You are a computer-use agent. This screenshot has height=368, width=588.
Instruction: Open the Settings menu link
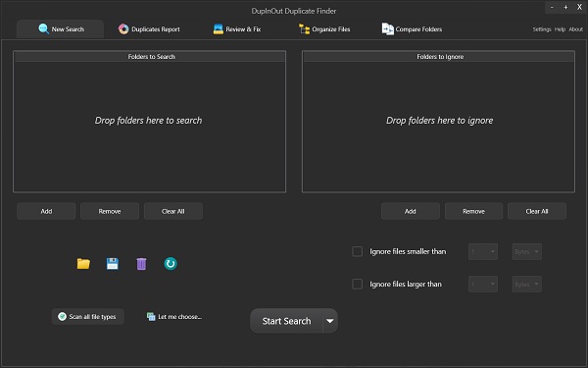pos(542,29)
